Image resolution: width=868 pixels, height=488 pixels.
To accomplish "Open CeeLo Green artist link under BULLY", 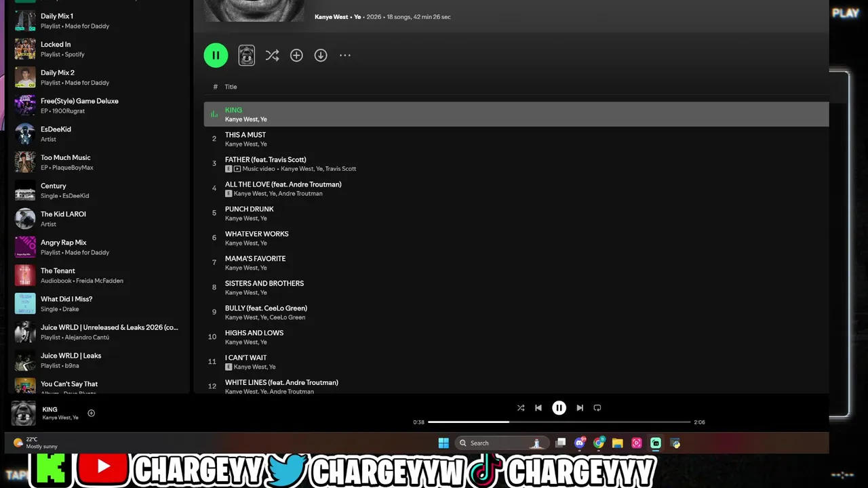I will pos(288,317).
